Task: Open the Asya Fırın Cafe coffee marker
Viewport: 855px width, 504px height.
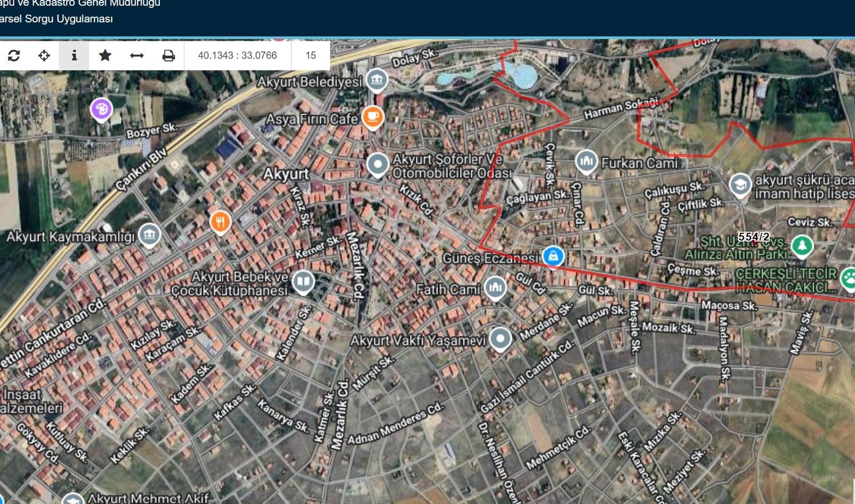Action: coord(373,117)
